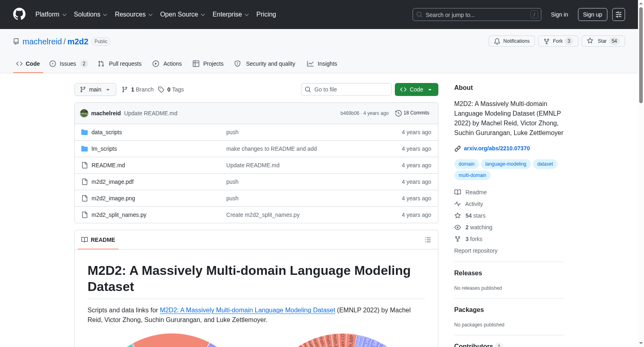Click the tag icon next to Tags
Viewport: 644px width, 347px height.
pos(161,89)
